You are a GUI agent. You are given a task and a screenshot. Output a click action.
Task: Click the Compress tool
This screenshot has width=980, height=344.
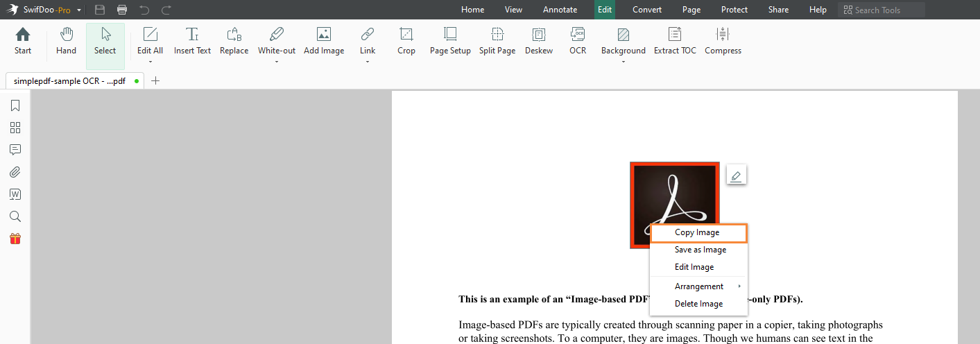[723, 41]
